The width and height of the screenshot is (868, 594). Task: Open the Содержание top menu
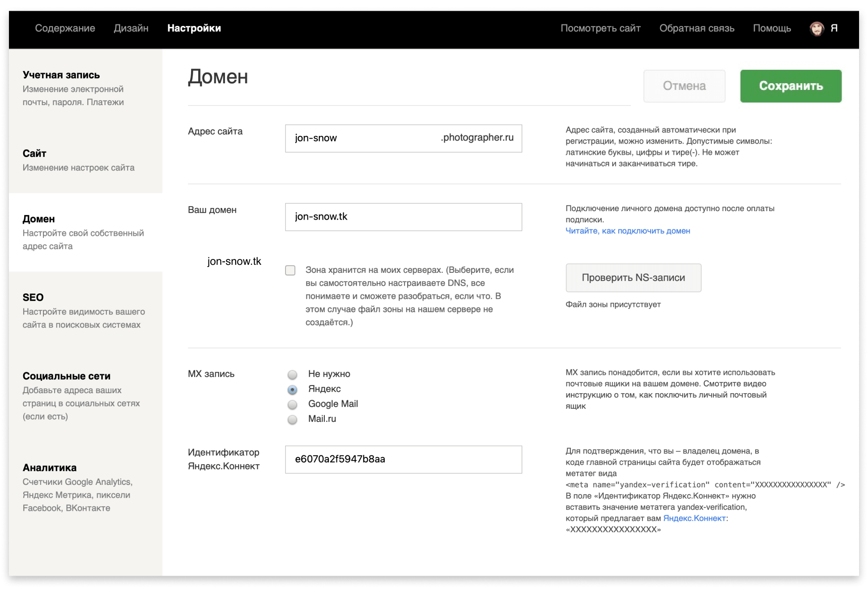[65, 28]
